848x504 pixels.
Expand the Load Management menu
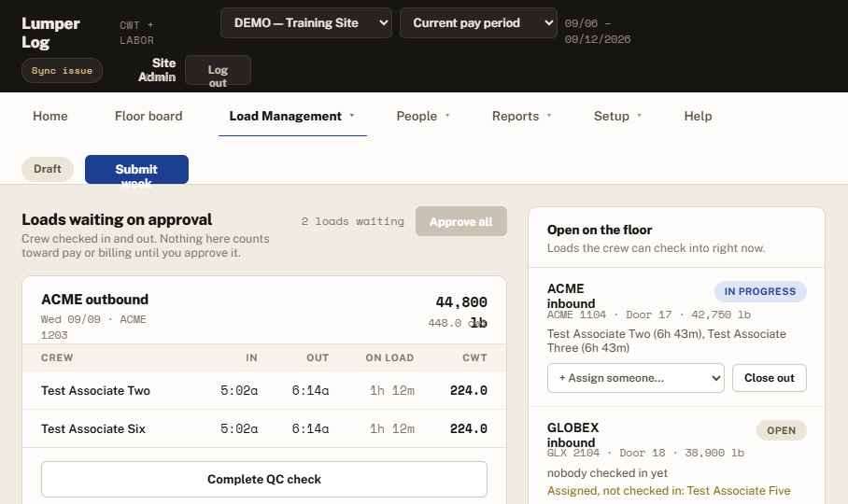(292, 116)
